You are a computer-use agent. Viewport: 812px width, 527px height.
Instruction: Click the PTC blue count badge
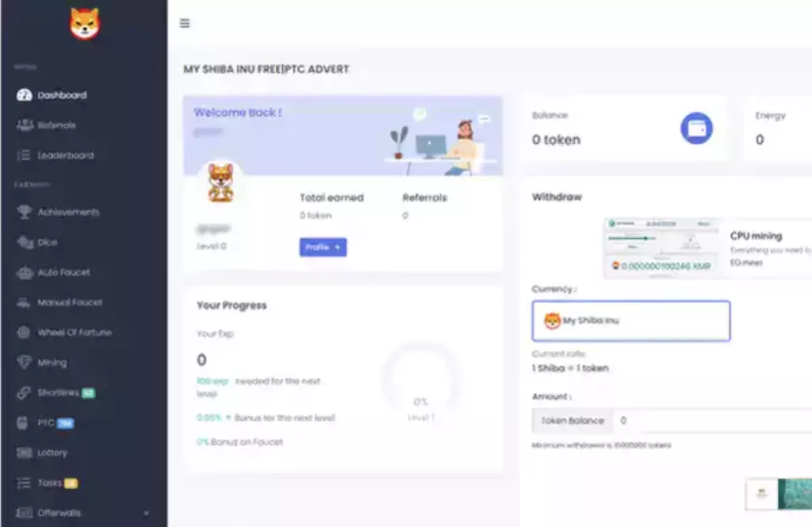[65, 423]
